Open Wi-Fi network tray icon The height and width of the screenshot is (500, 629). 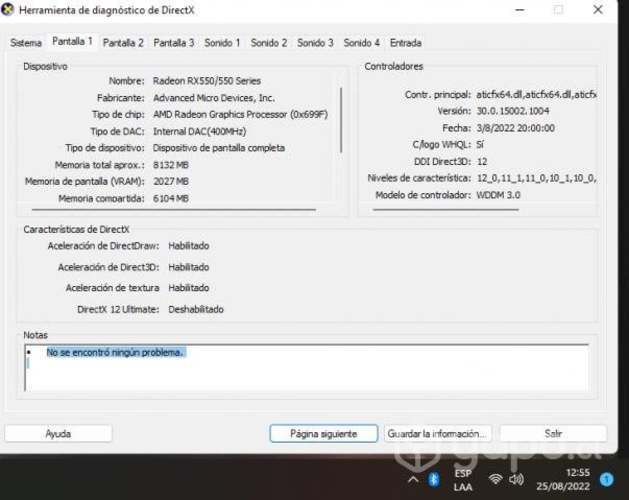click(x=495, y=479)
